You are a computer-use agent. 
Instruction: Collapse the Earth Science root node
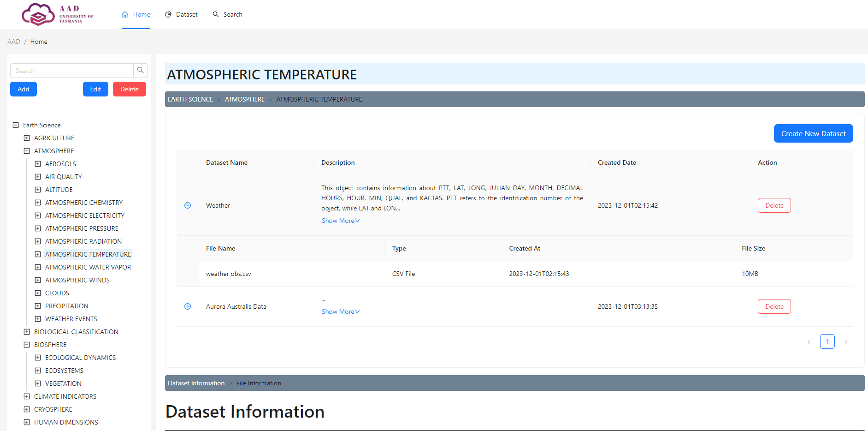coord(16,125)
